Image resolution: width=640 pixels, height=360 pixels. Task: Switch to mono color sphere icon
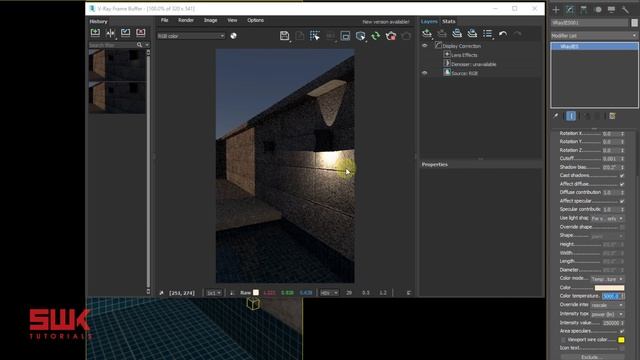(233, 36)
